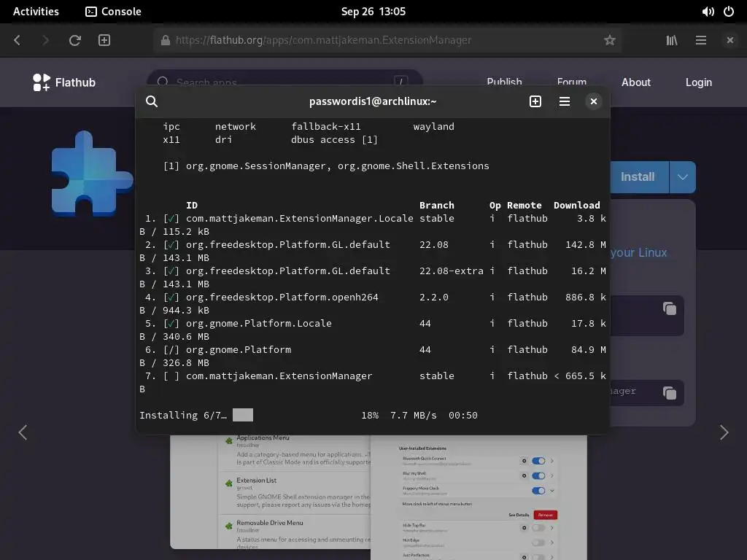Close the browser window
Viewport: 747px width, 560px height.
729,40
